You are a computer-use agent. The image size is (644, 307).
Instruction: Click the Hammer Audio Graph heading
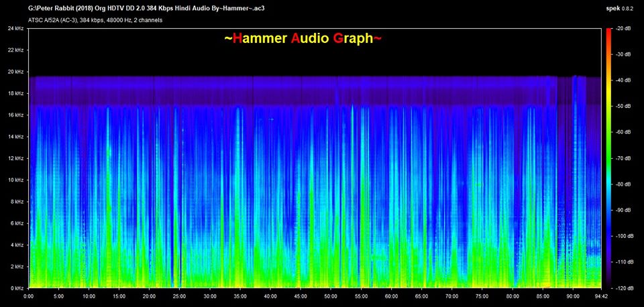click(x=303, y=39)
